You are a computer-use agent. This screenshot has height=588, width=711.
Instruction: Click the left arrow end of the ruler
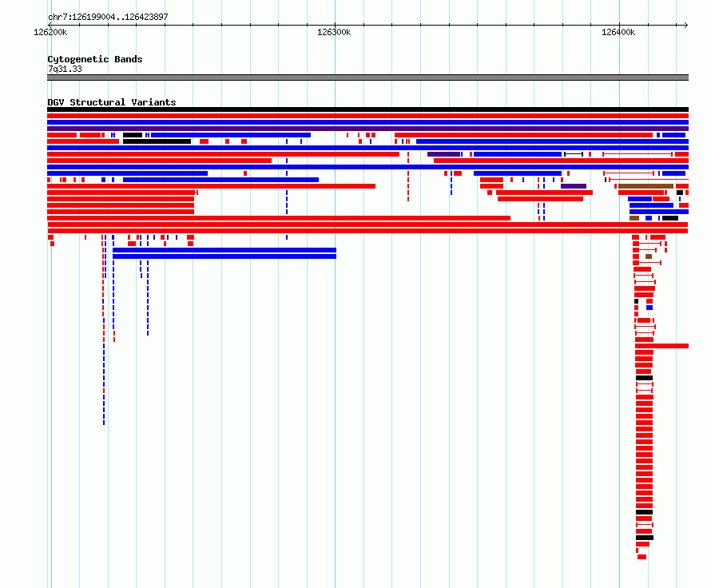tap(50, 26)
